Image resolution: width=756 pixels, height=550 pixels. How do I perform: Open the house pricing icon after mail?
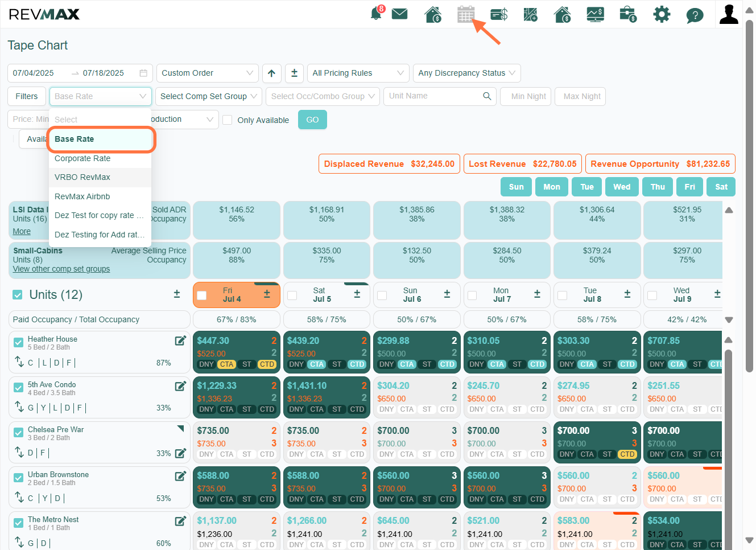pyautogui.click(x=433, y=14)
